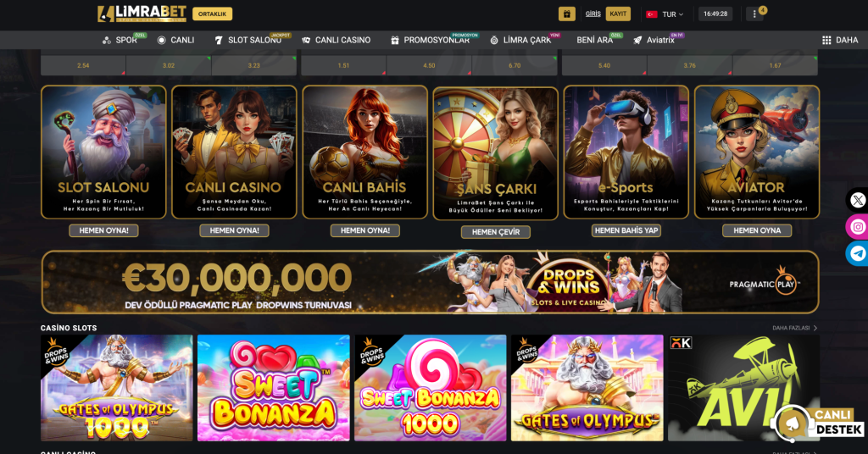868x454 pixels.
Task: Open the DAHA grid menu icon
Action: pos(826,40)
